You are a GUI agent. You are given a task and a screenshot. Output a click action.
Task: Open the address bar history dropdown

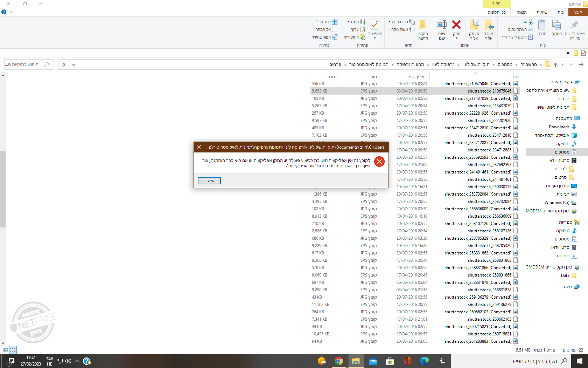click(73, 64)
